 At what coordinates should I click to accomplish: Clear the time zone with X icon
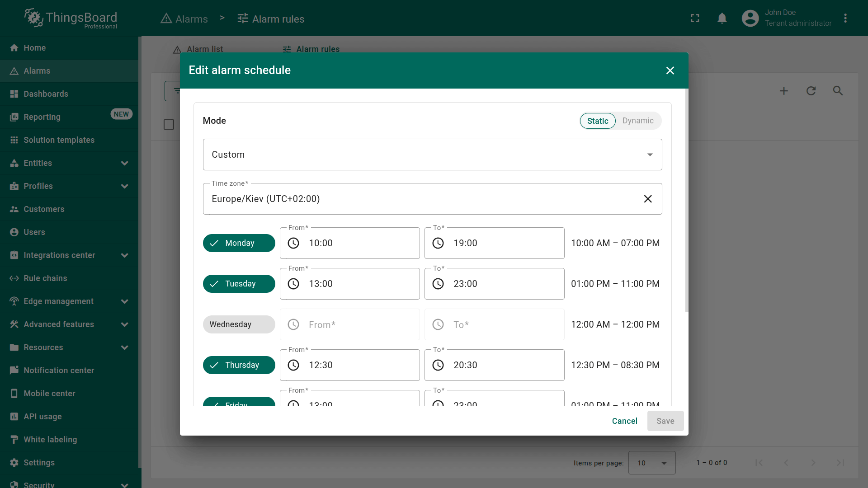[x=647, y=199]
